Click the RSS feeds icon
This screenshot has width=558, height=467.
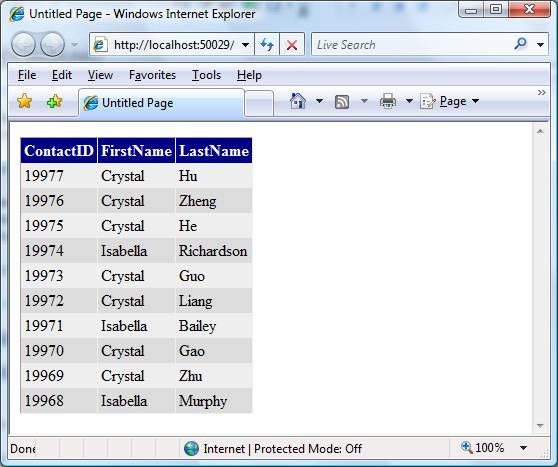[342, 101]
